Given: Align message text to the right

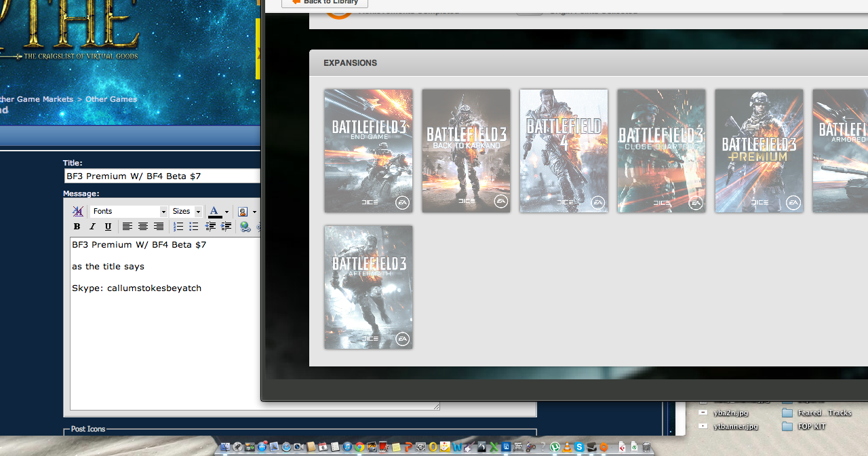Looking at the screenshot, I should click(x=159, y=227).
